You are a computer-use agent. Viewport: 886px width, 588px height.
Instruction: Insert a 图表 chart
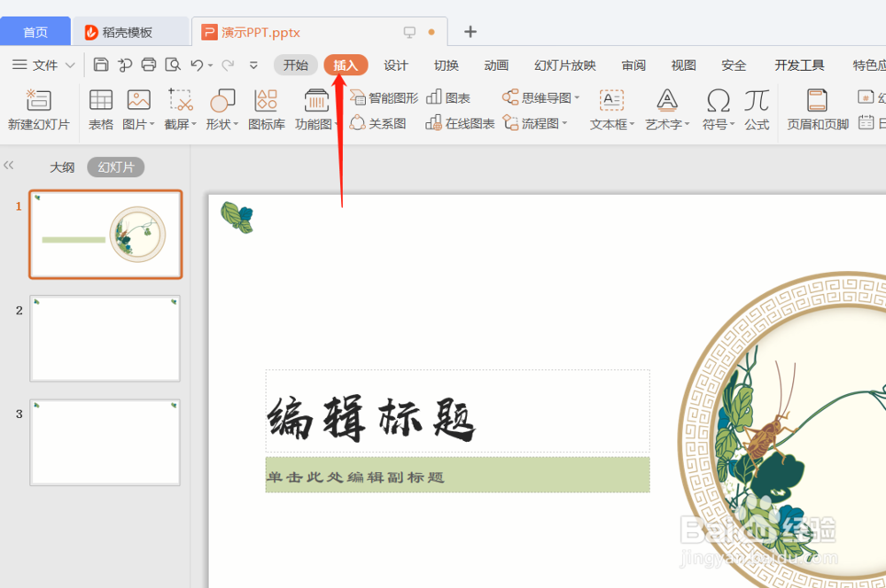pyautogui.click(x=448, y=97)
